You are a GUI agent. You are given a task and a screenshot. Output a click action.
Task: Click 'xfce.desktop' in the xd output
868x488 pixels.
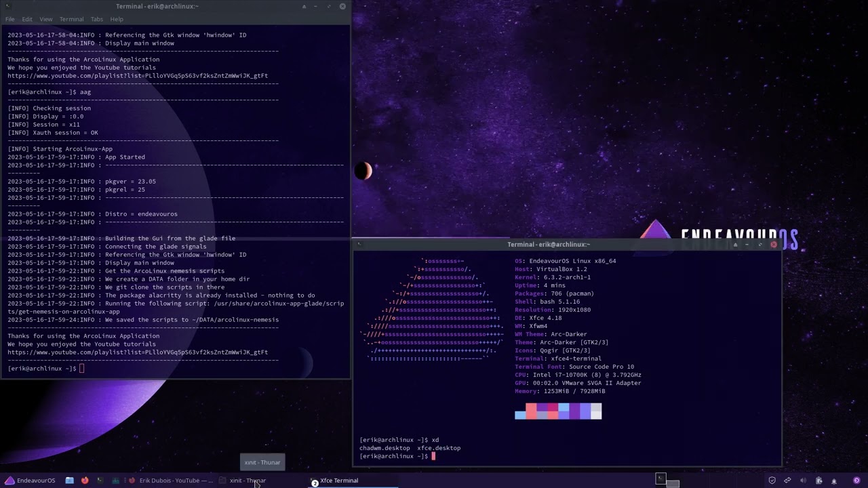(439, 448)
